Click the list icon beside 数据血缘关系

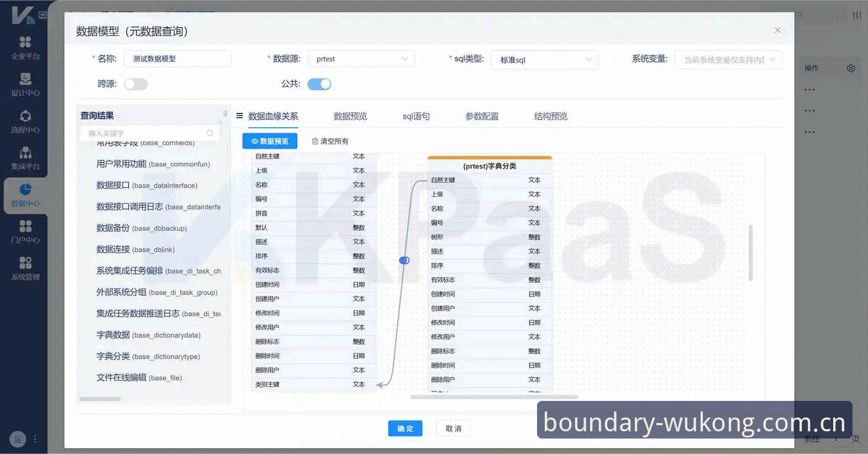point(239,116)
